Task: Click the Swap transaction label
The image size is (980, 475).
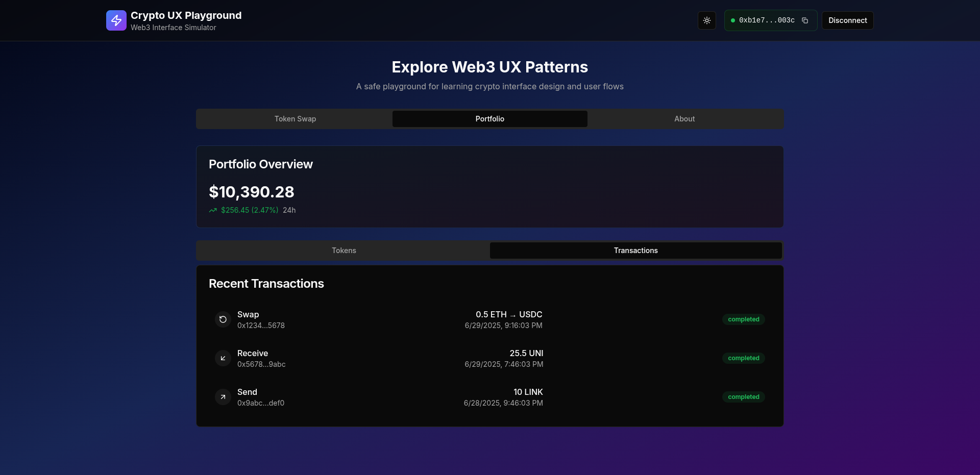Action: pyautogui.click(x=248, y=314)
